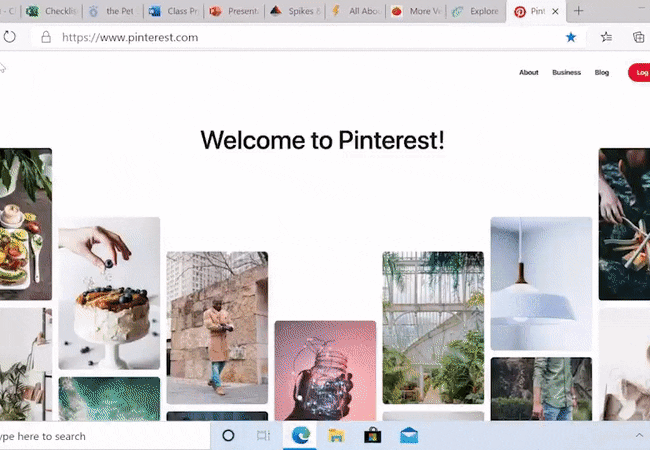
Task: Click the Edge taskbar icon
Action: [300, 435]
